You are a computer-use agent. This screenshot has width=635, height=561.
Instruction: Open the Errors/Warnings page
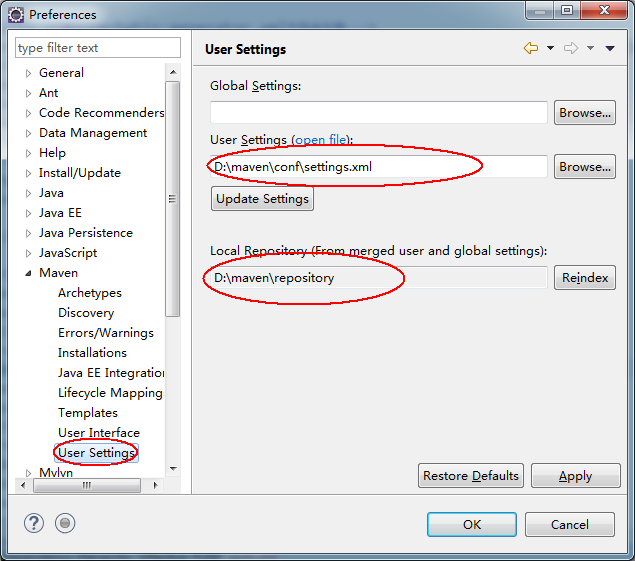(x=106, y=333)
